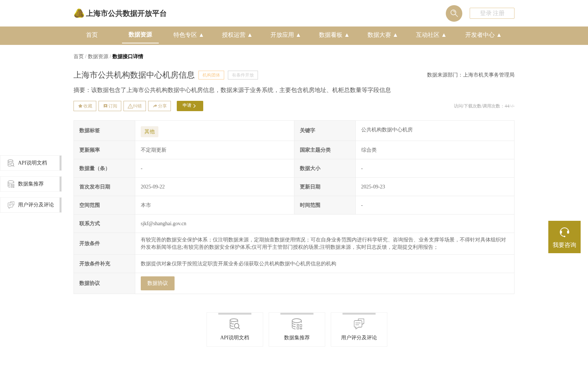Click the keyword 公共机构数据中心机房
Screen dimensions: 588x368
[x=387, y=130]
